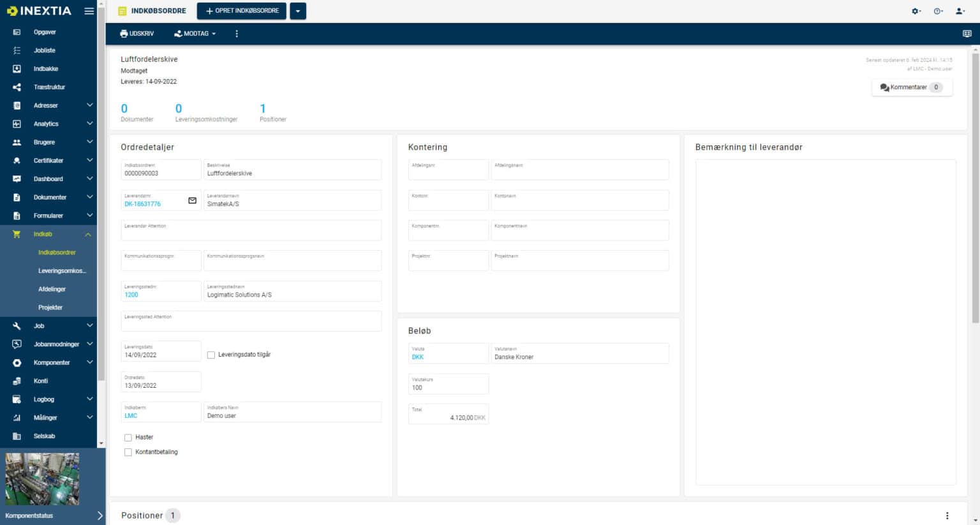Open the Modtag dropdown
This screenshot has height=525, width=980.
(x=195, y=34)
